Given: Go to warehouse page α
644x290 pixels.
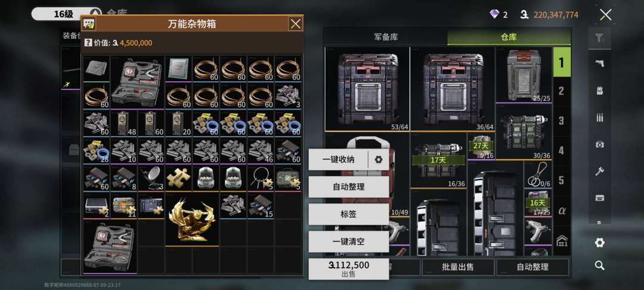Looking at the screenshot, I should point(561,210).
